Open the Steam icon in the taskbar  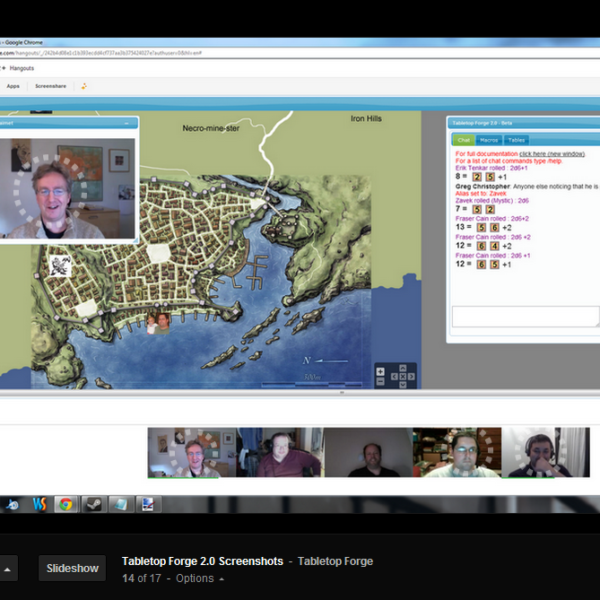click(92, 504)
